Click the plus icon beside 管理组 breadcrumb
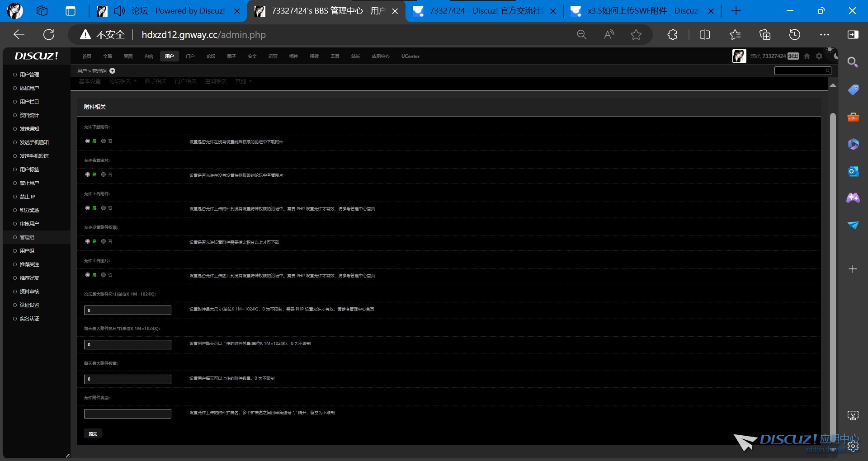 tap(113, 71)
